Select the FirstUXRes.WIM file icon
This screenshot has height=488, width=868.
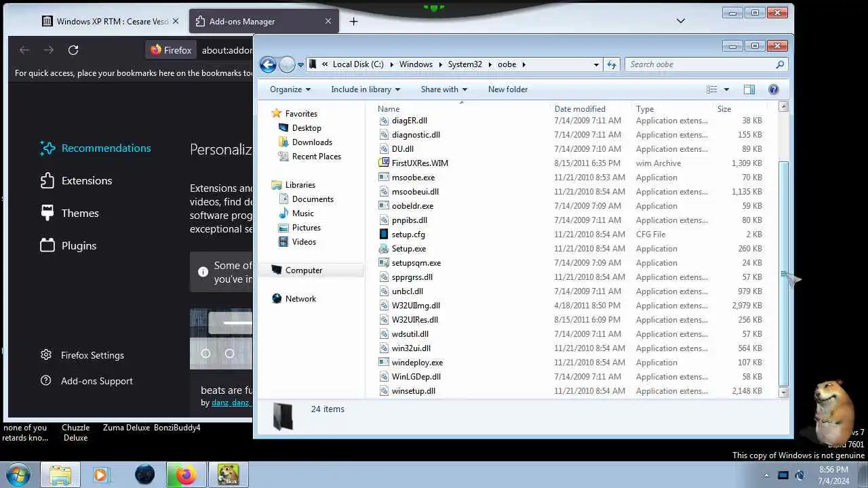(384, 163)
